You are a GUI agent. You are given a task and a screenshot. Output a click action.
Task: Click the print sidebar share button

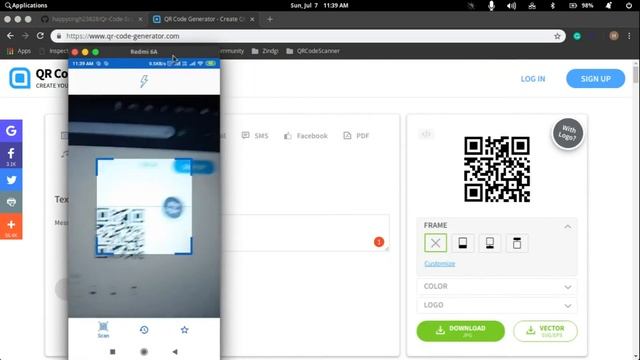pyautogui.click(x=11, y=202)
